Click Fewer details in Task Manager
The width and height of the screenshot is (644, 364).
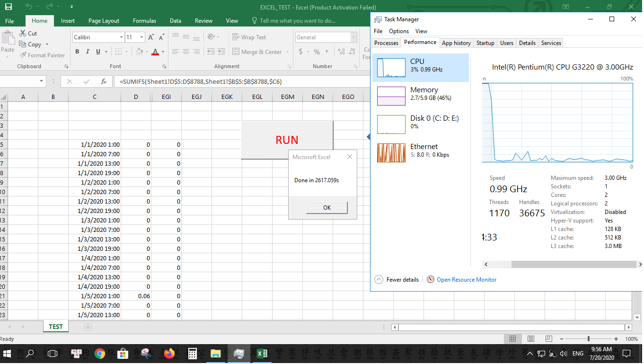397,280
